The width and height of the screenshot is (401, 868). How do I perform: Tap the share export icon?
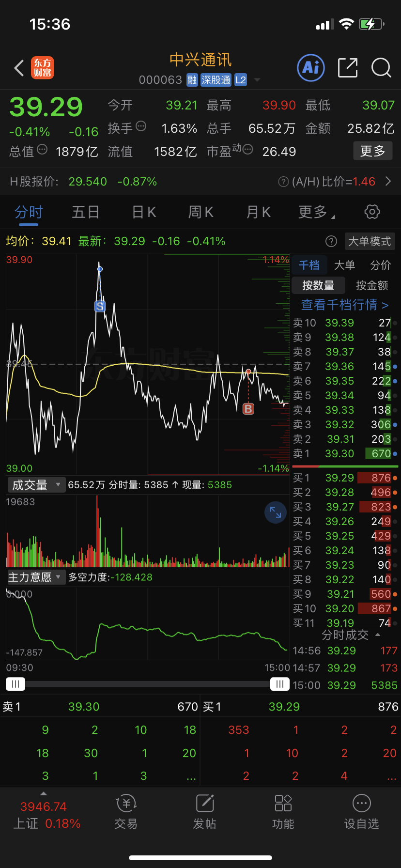coord(347,68)
